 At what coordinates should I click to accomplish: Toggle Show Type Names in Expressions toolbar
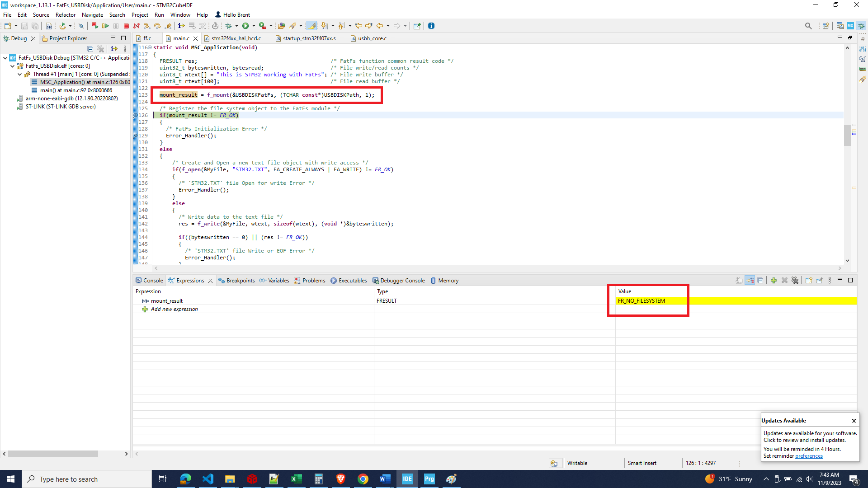[x=739, y=281]
